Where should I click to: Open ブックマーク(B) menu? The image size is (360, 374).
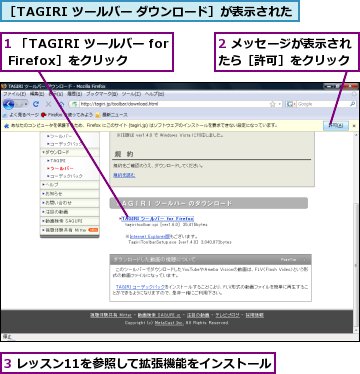pyautogui.click(x=102, y=94)
